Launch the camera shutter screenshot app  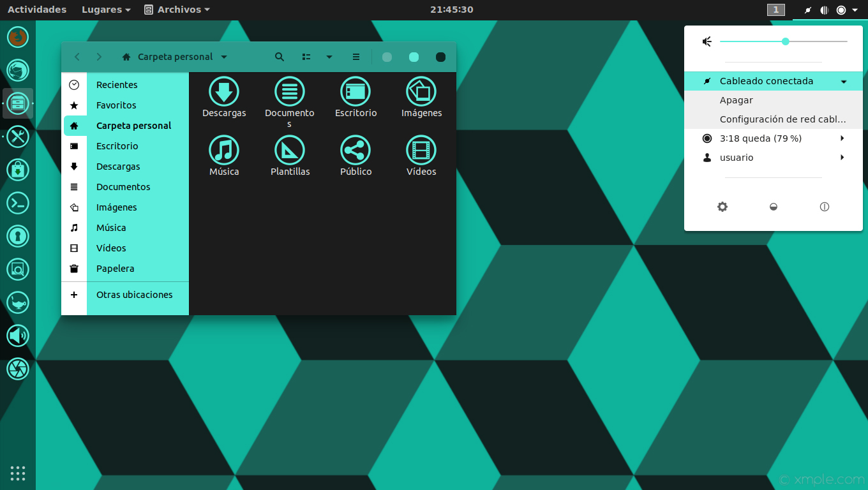(18, 369)
